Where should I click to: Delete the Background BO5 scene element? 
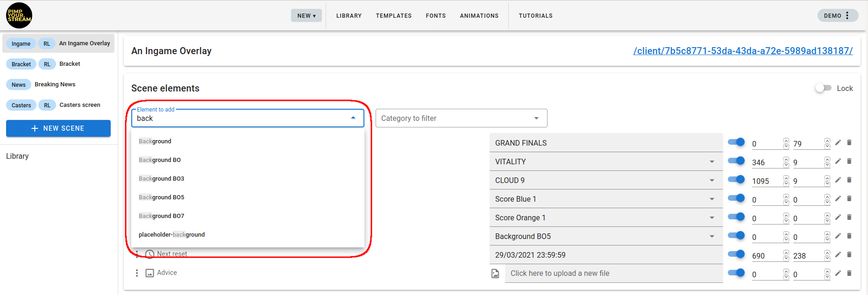[x=849, y=236]
